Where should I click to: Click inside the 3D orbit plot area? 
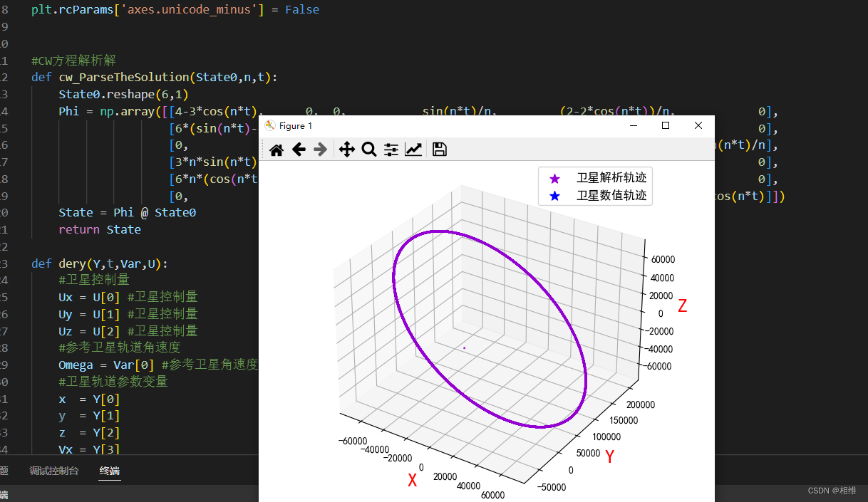click(x=492, y=320)
